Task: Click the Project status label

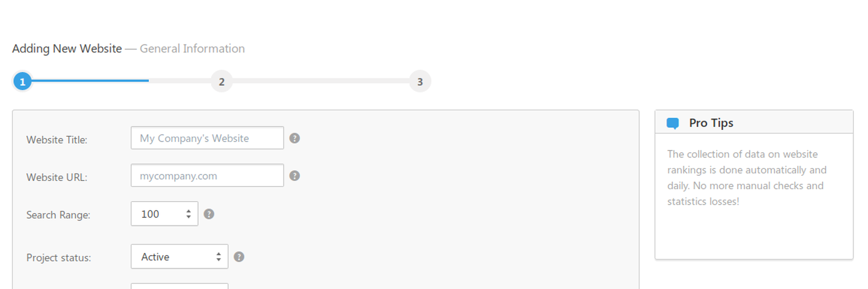Action: (59, 258)
